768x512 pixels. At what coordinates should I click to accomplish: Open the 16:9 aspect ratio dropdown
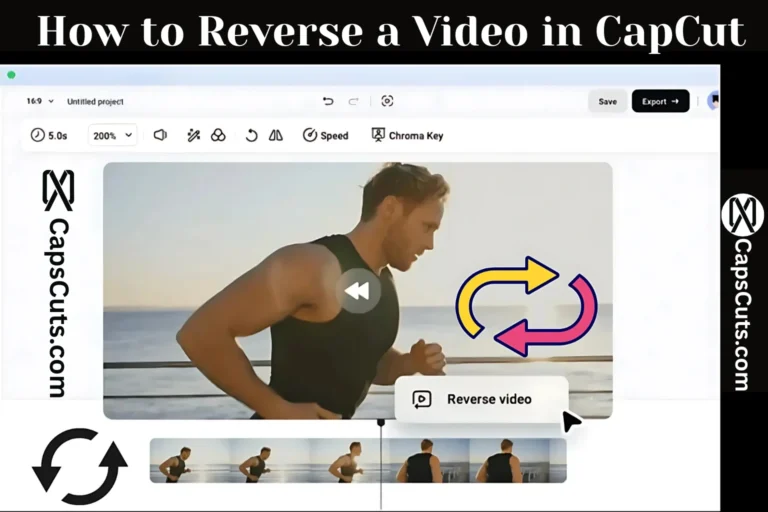[40, 101]
